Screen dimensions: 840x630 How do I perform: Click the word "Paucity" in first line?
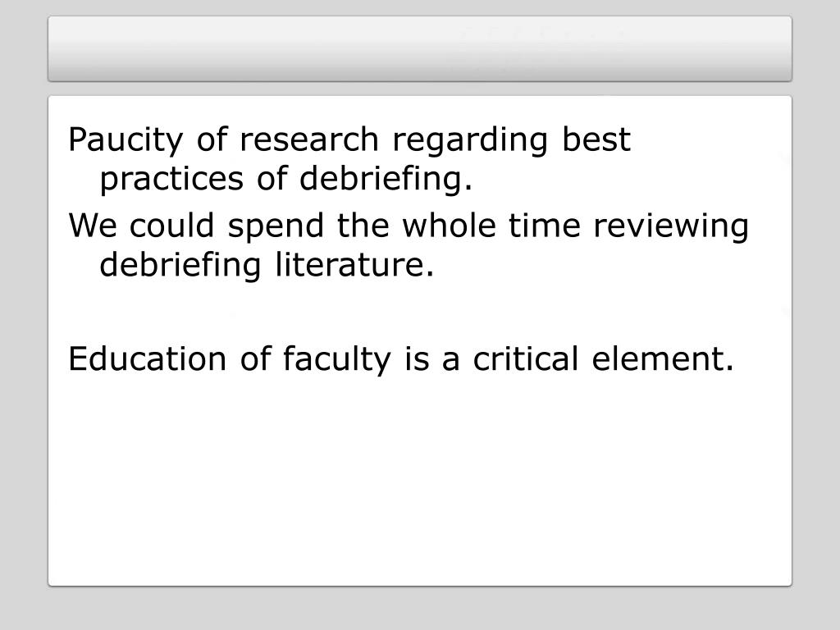point(126,140)
